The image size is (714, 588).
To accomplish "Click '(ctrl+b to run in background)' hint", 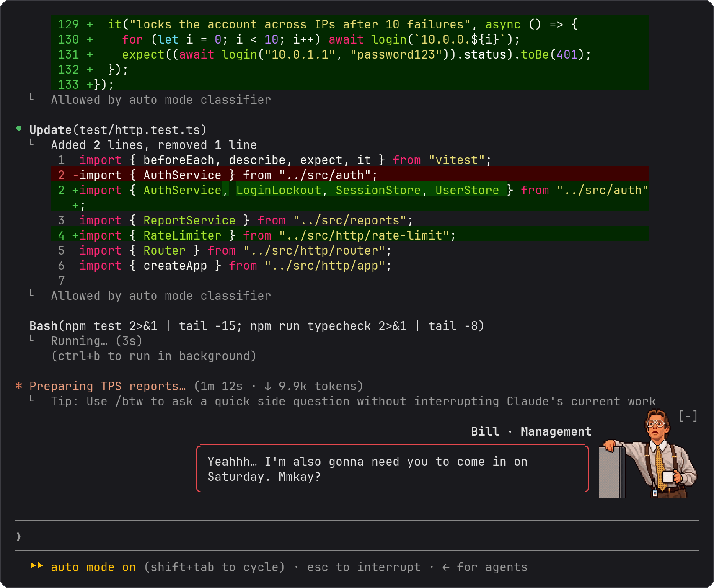I will click(154, 356).
